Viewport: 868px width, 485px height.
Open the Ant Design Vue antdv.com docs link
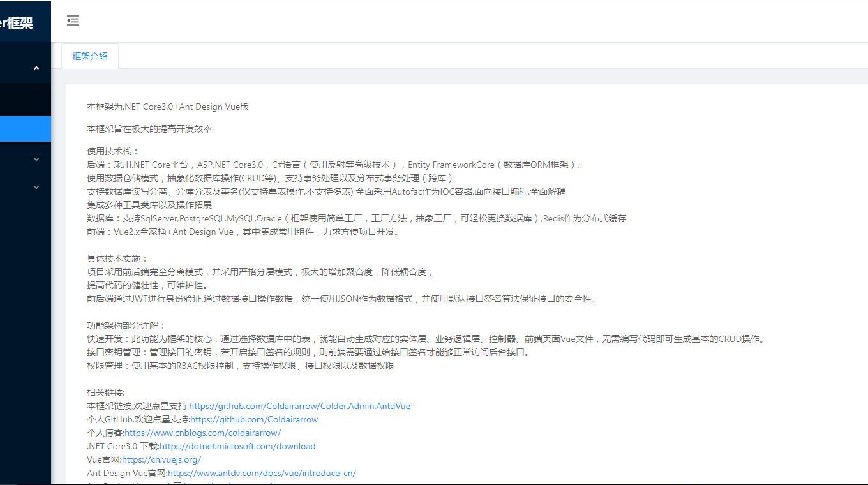(x=262, y=473)
